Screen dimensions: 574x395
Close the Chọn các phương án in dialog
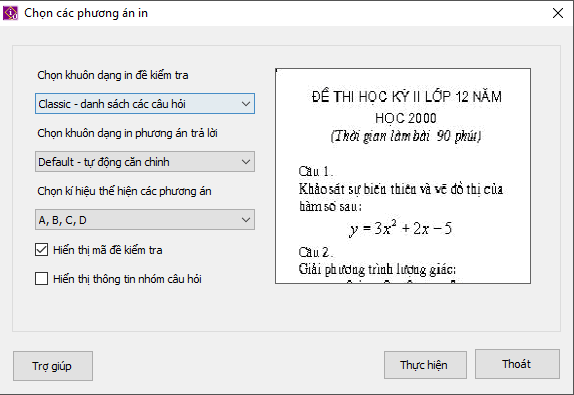click(558, 13)
